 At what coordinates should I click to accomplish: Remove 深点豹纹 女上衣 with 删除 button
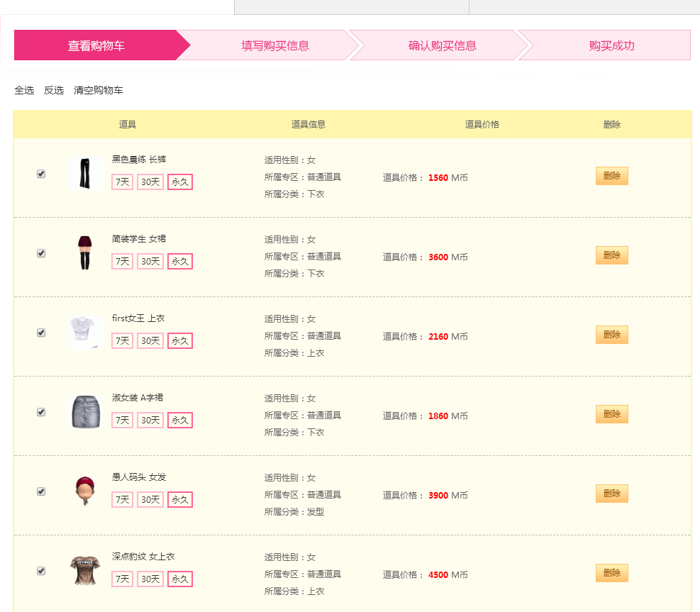611,573
